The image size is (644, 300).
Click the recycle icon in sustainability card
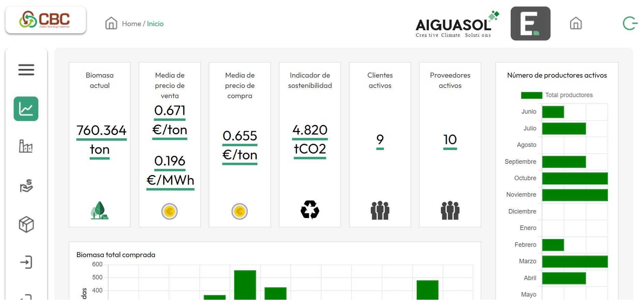click(x=310, y=210)
